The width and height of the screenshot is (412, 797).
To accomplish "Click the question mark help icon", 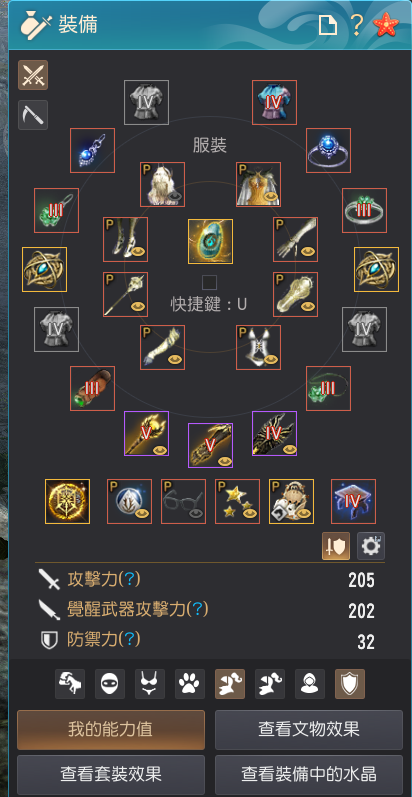I will click(357, 24).
